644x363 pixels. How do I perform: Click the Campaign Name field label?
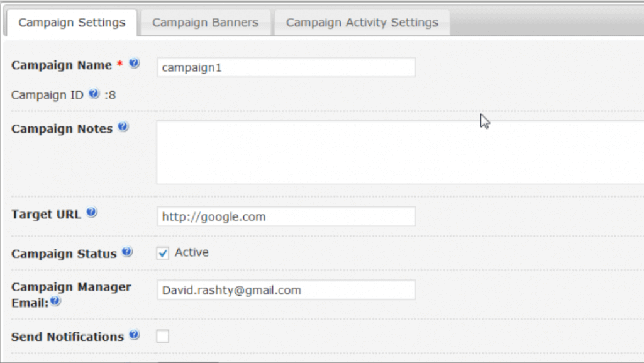(x=62, y=65)
